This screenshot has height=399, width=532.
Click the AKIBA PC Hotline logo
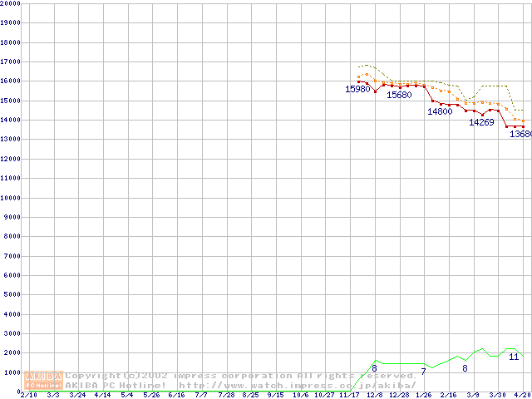(44, 380)
